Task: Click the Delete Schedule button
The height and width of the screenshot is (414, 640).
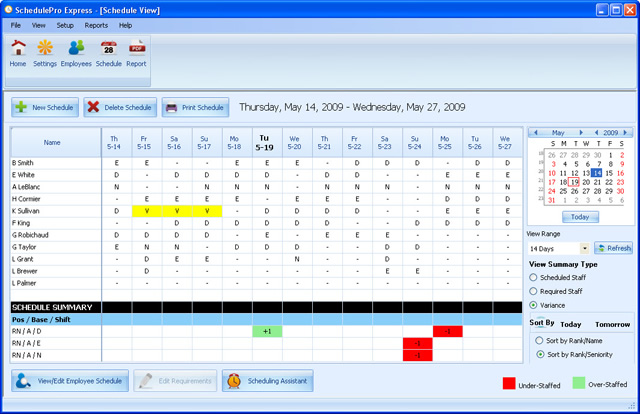Action: (120, 107)
